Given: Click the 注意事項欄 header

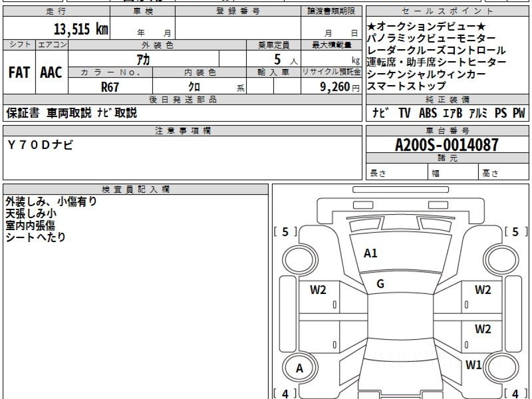Looking at the screenshot, I should 182,131.
